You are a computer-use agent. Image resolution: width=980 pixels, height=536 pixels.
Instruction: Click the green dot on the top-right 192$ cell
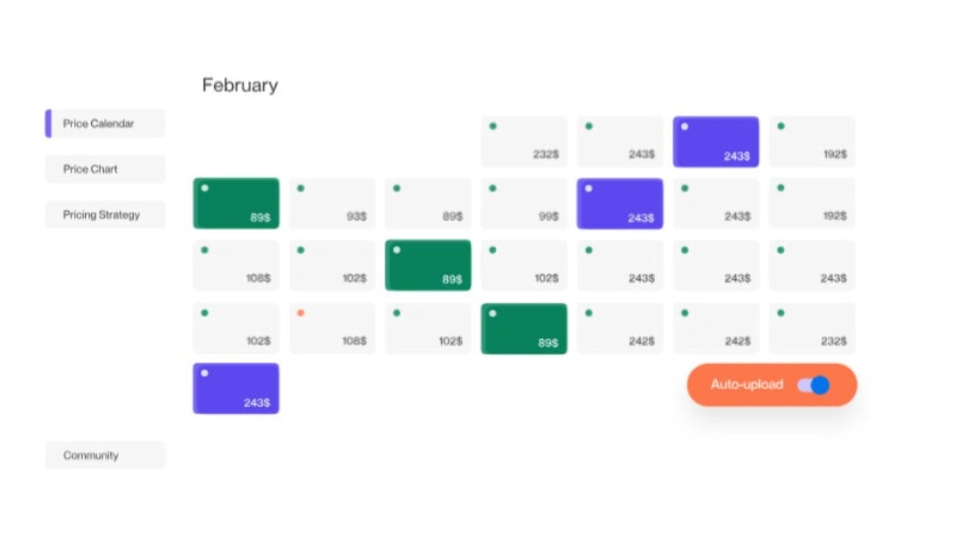[x=780, y=125]
